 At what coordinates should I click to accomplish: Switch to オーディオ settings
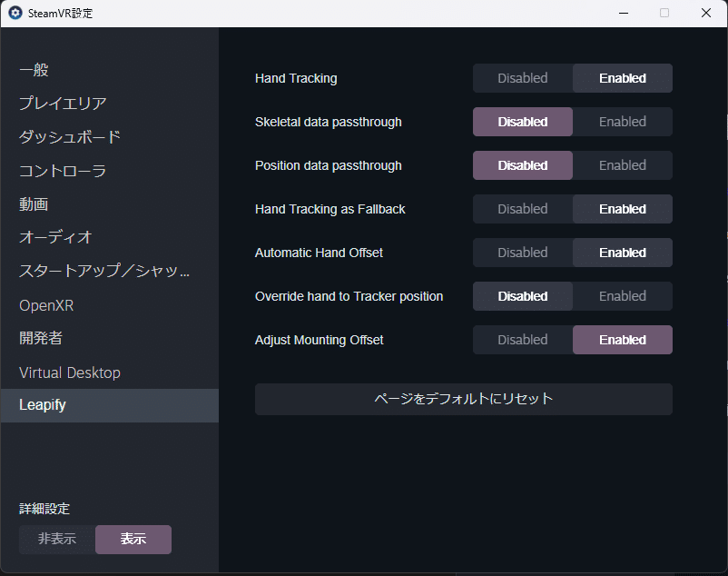(x=110, y=237)
